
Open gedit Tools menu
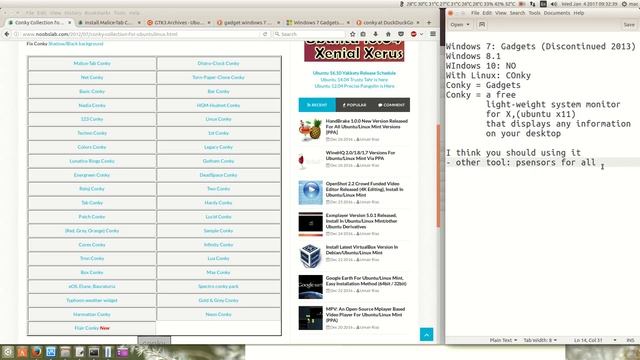[x=534, y=13]
